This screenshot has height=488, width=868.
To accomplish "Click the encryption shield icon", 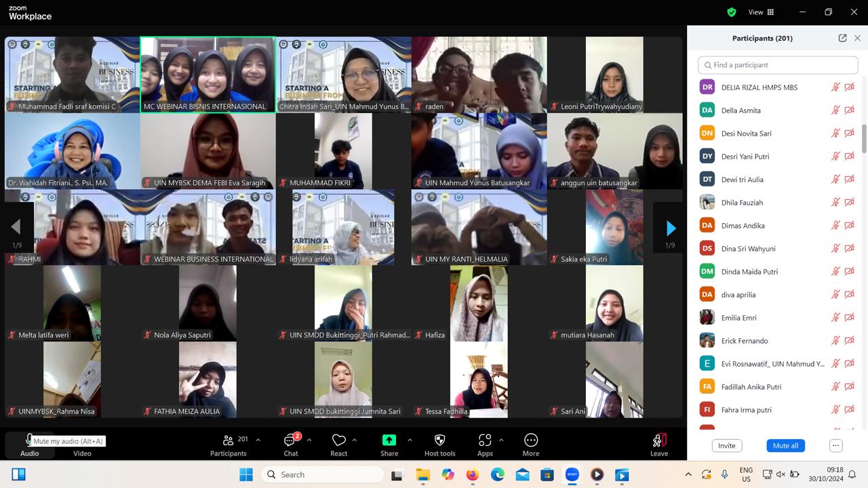I will (731, 12).
